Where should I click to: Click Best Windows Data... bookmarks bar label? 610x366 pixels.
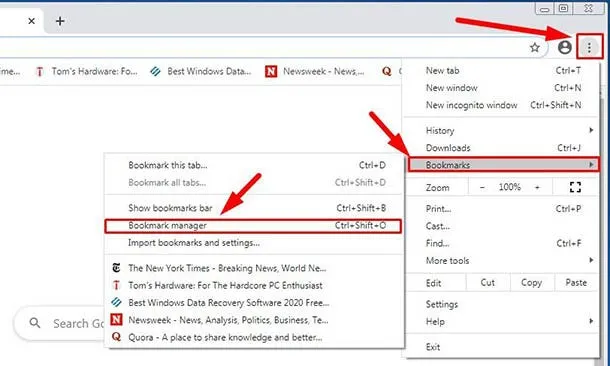click(209, 72)
